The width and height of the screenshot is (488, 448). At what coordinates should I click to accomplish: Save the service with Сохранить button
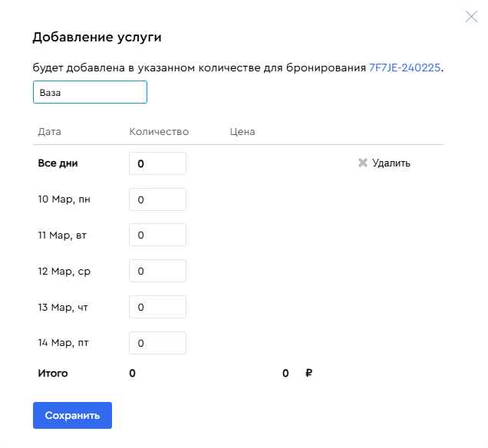click(x=72, y=415)
